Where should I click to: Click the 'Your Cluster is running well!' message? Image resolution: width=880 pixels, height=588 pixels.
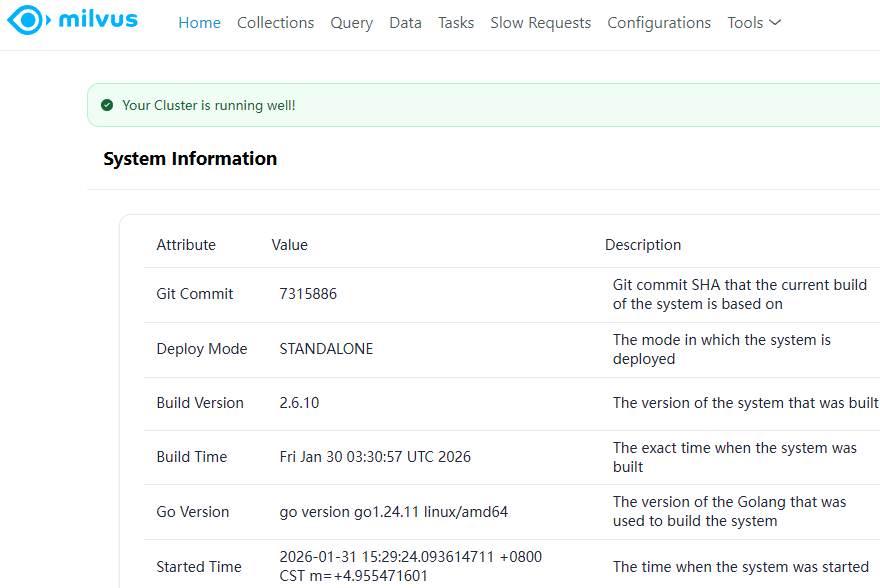coord(209,105)
